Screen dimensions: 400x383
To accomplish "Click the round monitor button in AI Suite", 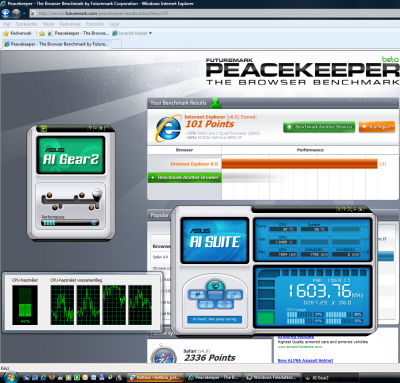I will point(215,285).
